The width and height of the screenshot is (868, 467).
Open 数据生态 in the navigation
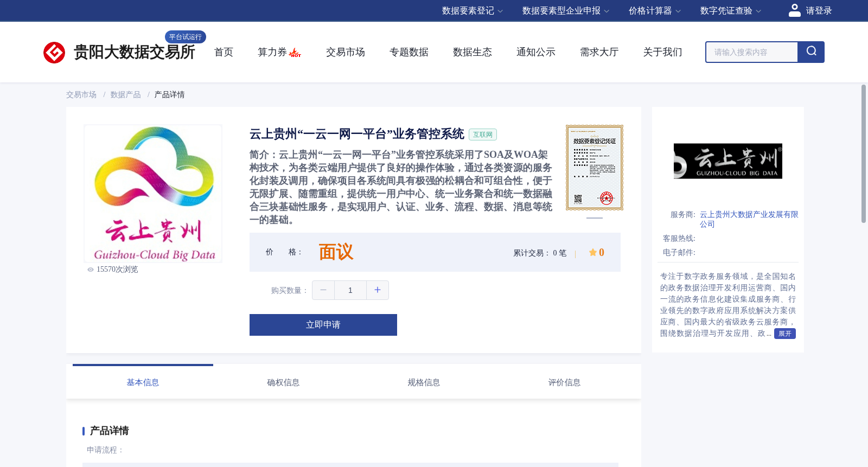point(473,52)
